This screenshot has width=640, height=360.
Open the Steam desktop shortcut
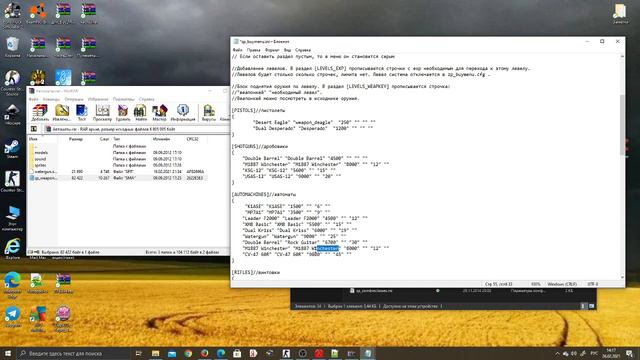(12, 149)
